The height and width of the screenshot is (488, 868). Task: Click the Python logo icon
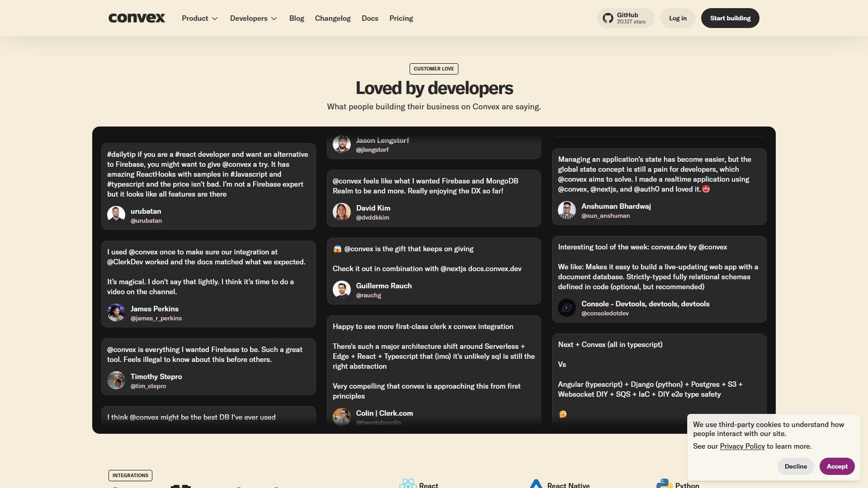pyautogui.click(x=664, y=483)
